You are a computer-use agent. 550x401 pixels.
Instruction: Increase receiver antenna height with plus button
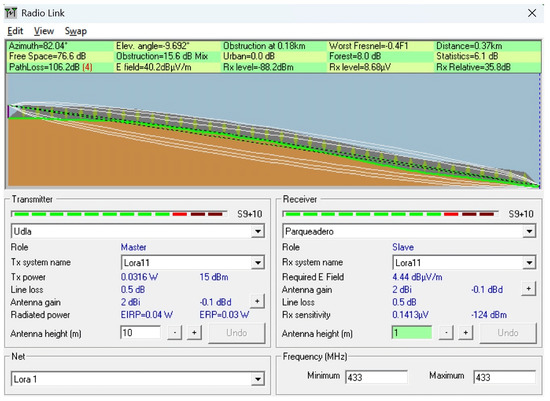coord(465,333)
